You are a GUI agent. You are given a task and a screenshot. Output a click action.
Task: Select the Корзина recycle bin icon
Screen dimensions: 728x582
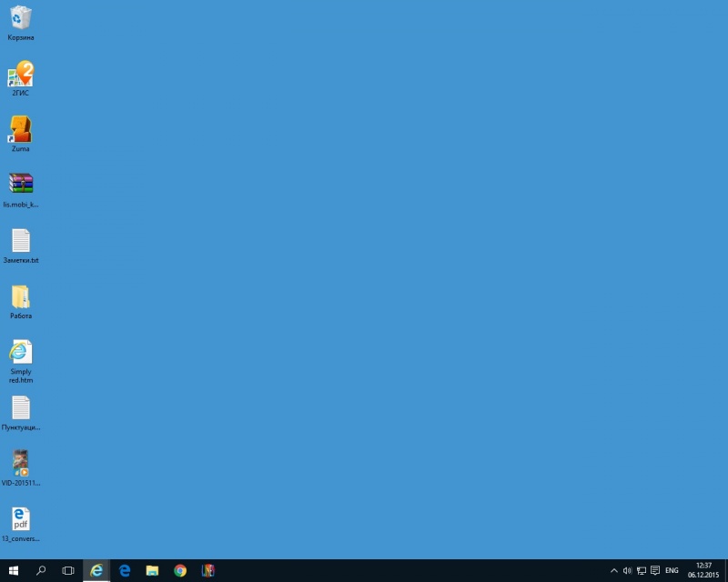point(20,24)
